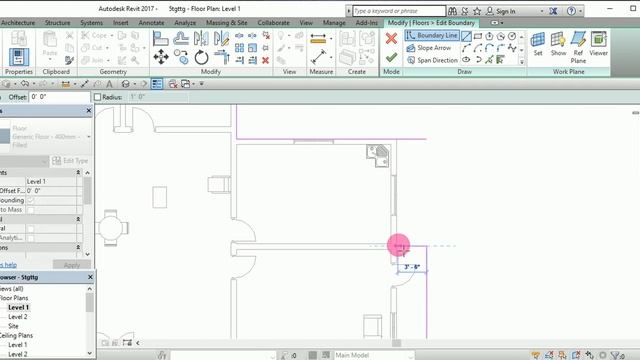Viewport: 640px width, 360px height.
Task: Click the Text icon in quick access toolbar
Action: [109, 84]
